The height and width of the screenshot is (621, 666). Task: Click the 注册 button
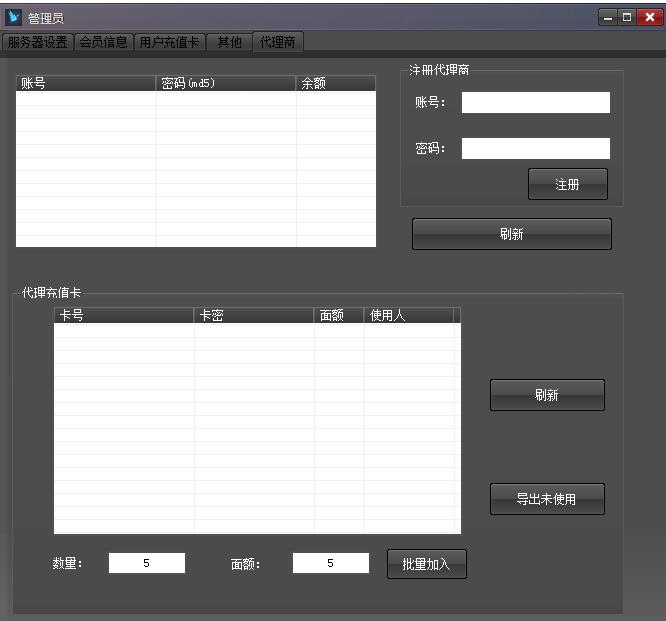click(x=567, y=184)
